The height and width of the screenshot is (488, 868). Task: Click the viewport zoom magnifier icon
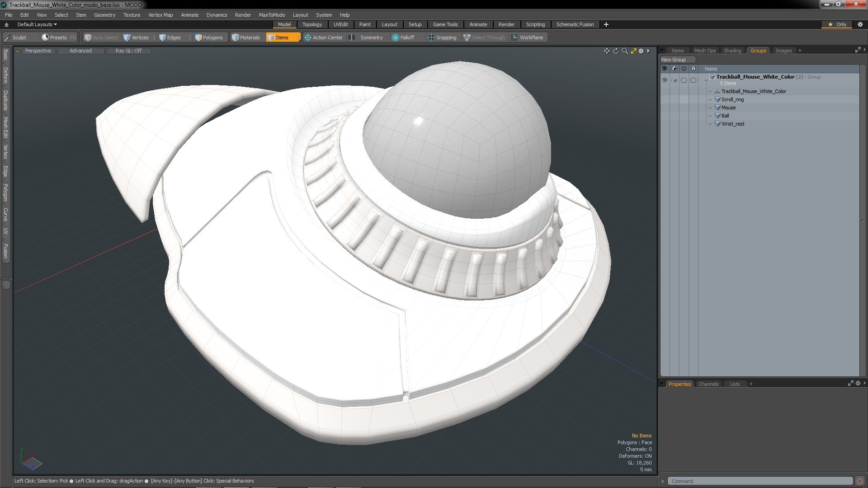click(x=625, y=51)
